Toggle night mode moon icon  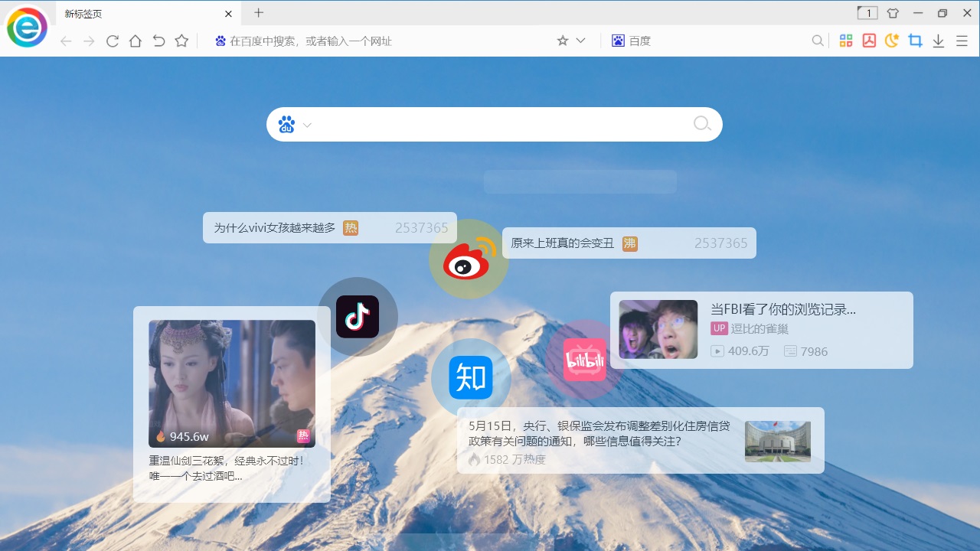[892, 41]
